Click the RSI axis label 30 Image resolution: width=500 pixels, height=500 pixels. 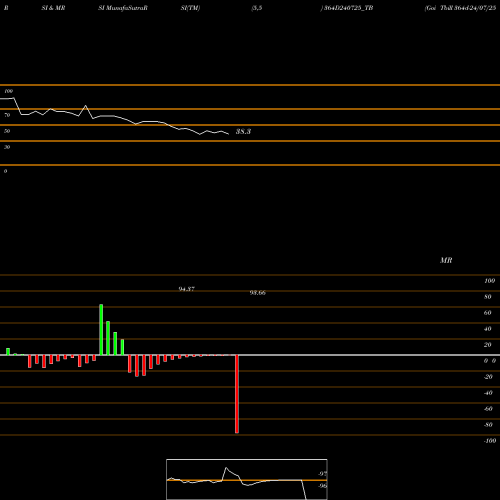point(7,147)
